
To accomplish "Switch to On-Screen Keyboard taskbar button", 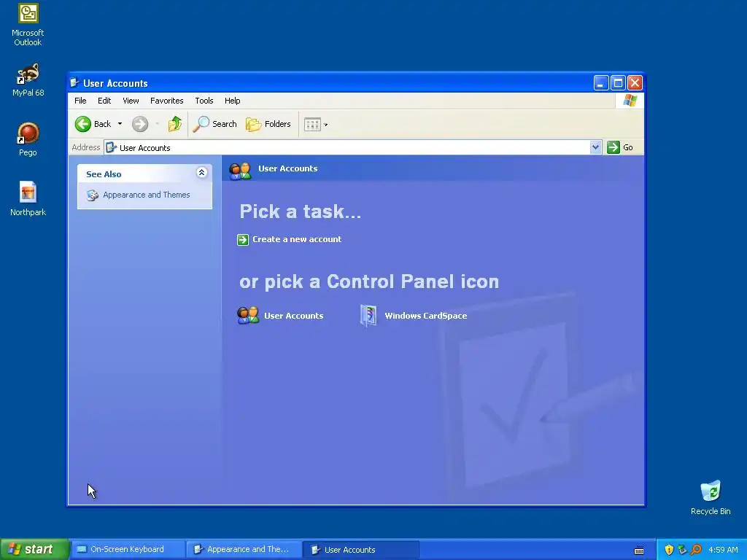I will [x=128, y=549].
